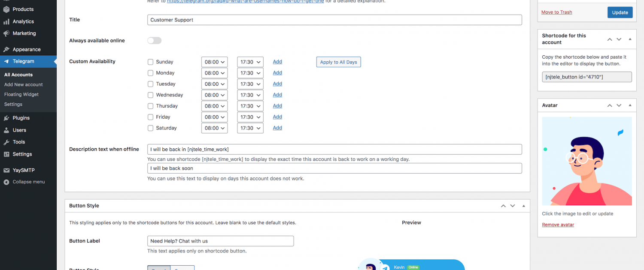
Task: Click the Products menu icon
Action: click(6, 9)
